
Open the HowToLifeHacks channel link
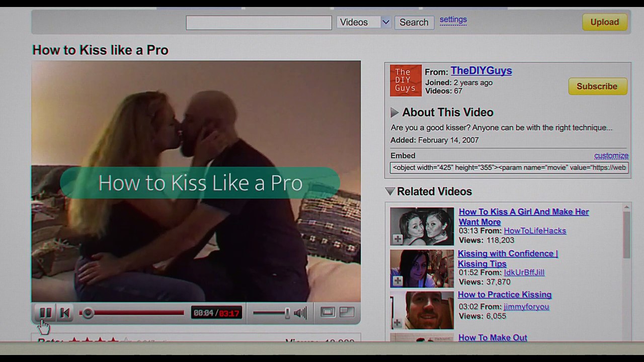tap(535, 231)
